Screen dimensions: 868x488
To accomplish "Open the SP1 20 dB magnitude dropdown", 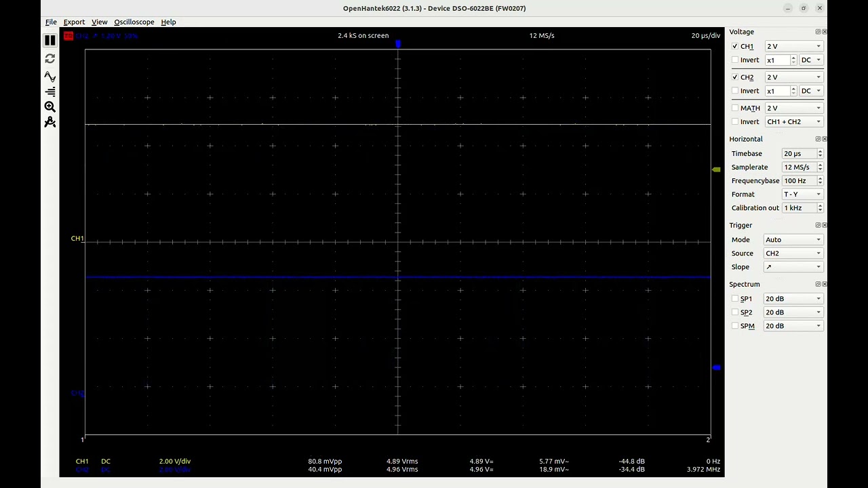I will click(793, 299).
